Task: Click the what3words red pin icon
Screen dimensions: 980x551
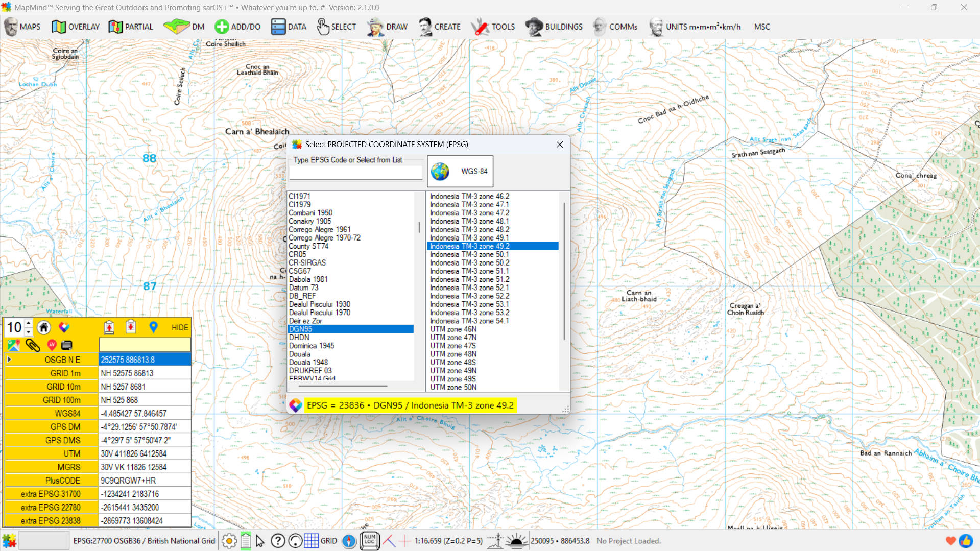Action: (x=52, y=345)
